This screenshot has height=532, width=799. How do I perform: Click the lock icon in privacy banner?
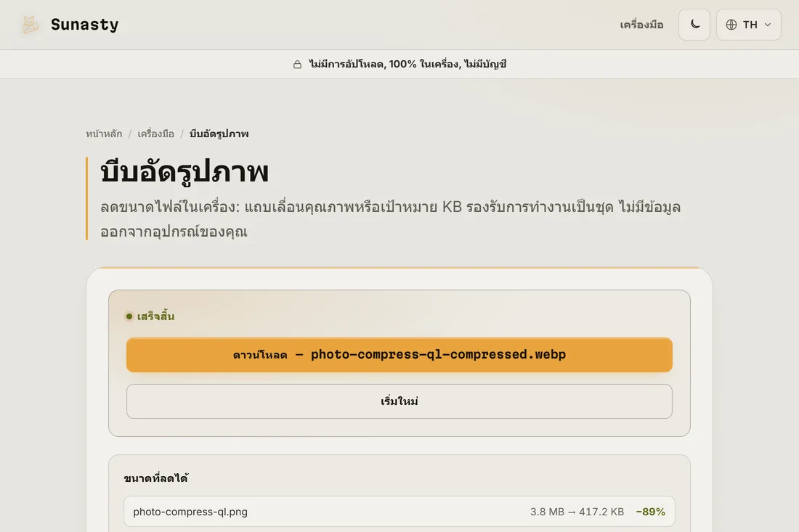297,64
